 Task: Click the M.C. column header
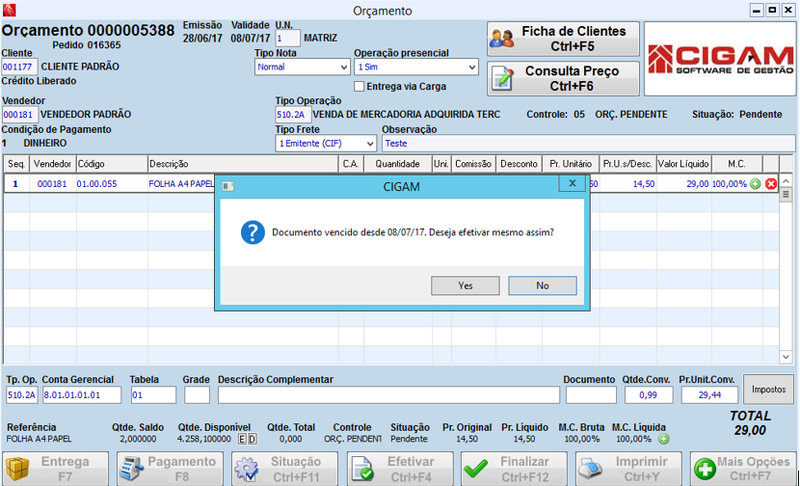click(736, 164)
